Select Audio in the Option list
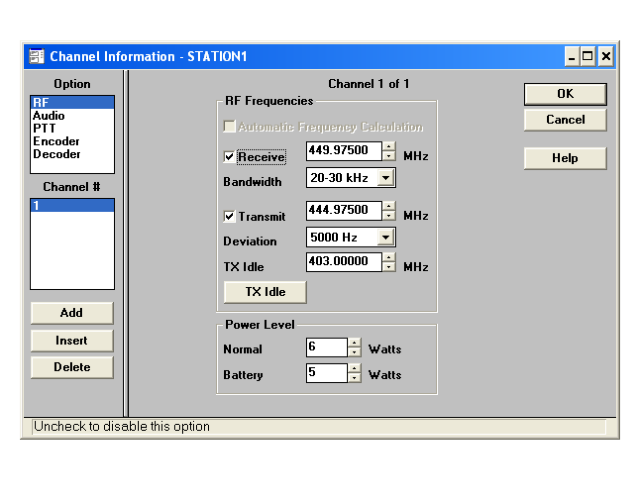 pyautogui.click(x=49, y=116)
